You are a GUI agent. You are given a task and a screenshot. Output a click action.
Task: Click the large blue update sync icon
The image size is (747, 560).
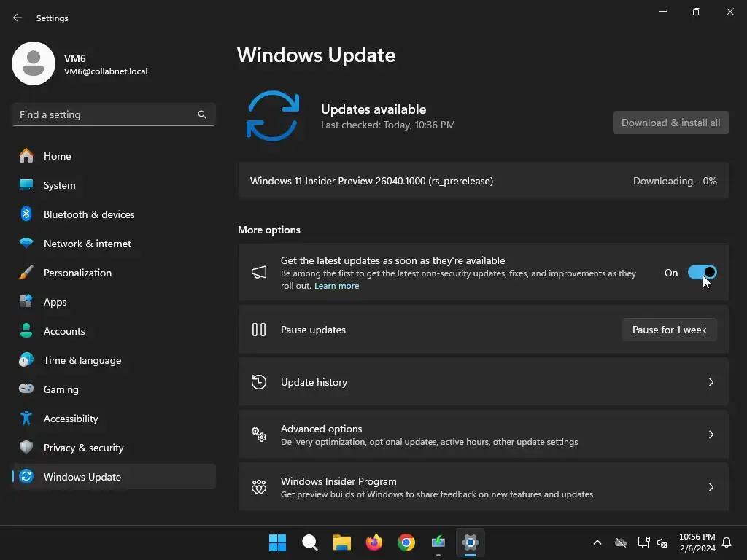click(x=273, y=116)
